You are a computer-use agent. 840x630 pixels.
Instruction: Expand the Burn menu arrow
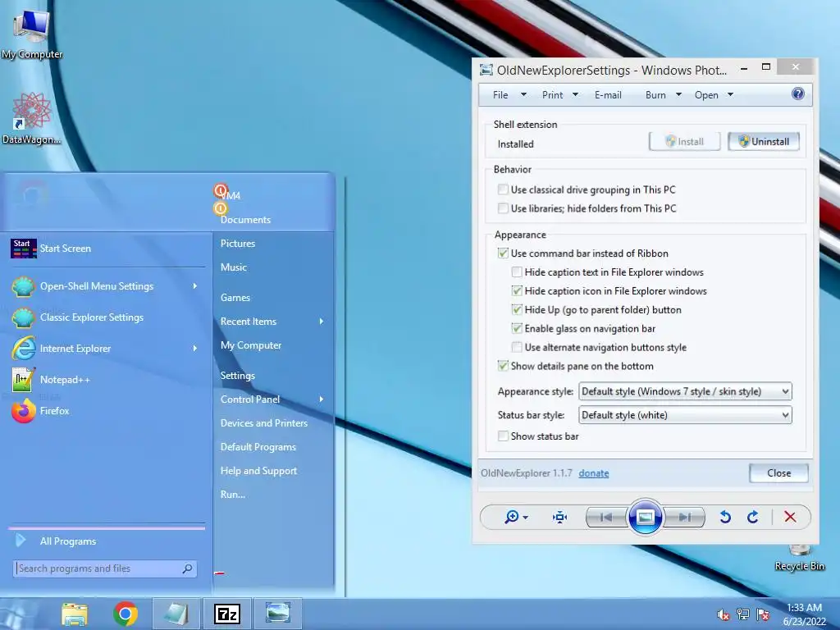pyautogui.click(x=678, y=95)
